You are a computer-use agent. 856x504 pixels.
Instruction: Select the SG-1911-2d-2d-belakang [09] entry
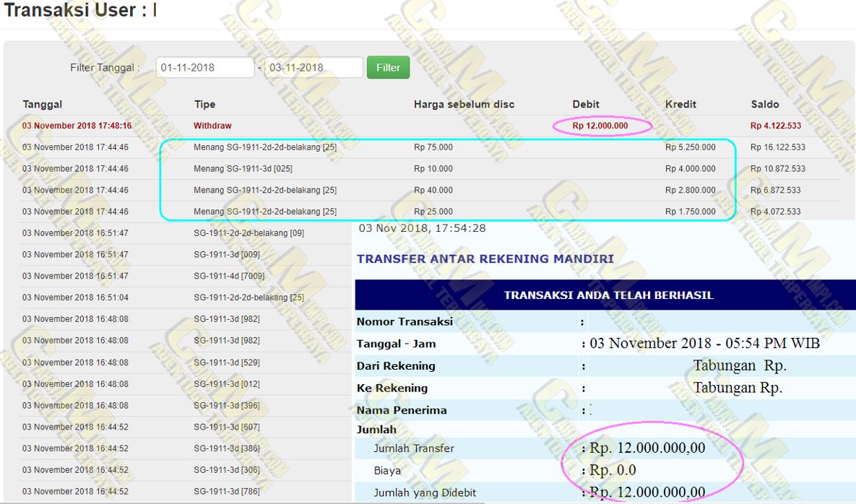point(248,233)
